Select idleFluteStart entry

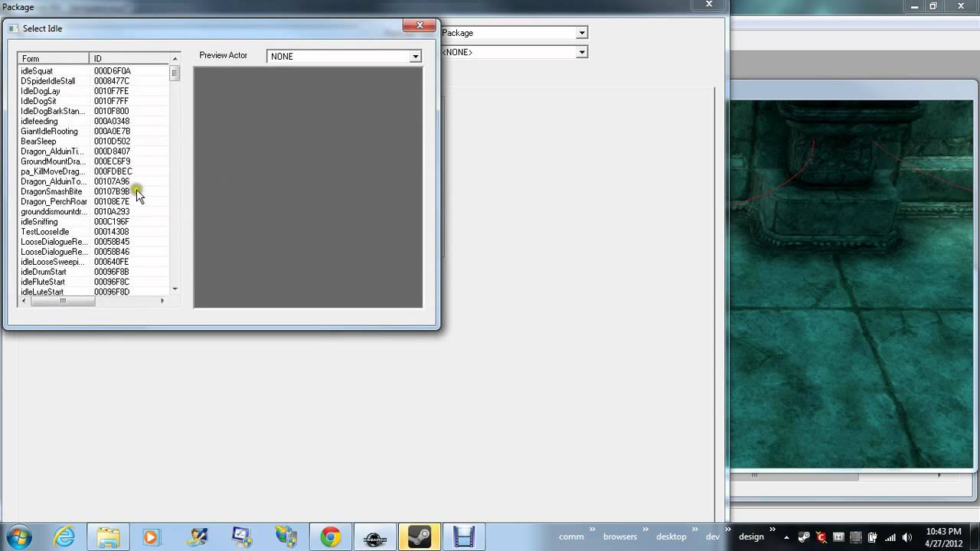point(43,282)
